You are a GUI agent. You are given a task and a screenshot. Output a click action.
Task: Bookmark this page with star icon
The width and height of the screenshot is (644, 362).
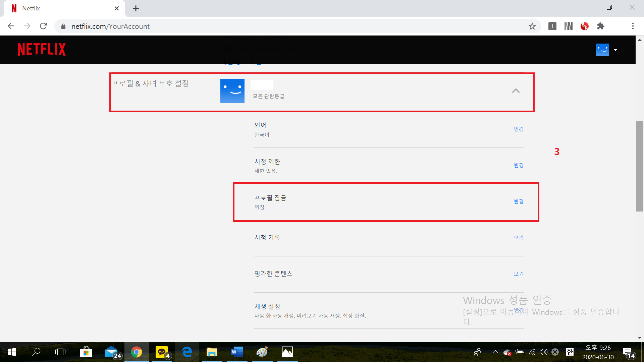click(x=532, y=26)
